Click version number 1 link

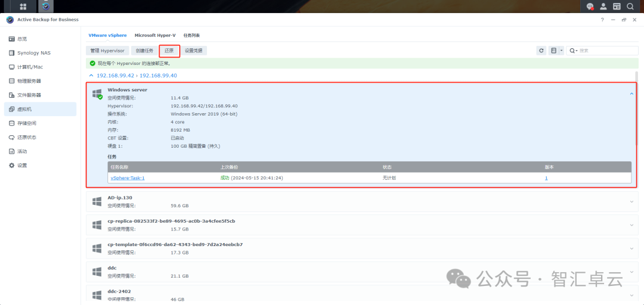click(x=546, y=178)
